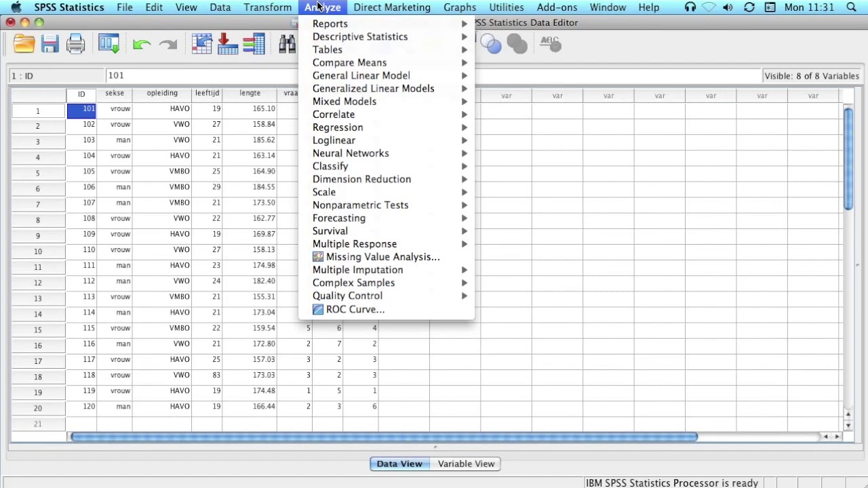Open Missing Value Analysis via its icon
This screenshot has height=488, width=868.
point(318,257)
